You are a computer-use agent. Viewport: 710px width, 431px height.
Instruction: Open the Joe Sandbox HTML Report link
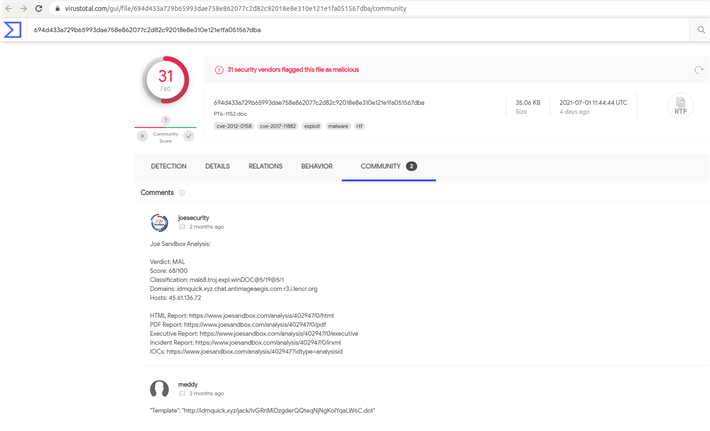click(261, 316)
